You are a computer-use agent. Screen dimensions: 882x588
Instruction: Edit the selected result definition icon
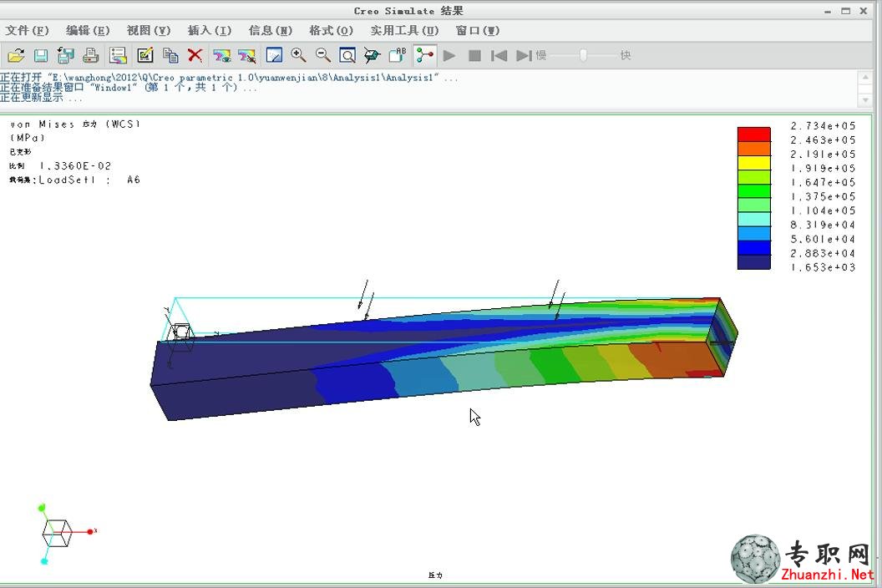[144, 55]
